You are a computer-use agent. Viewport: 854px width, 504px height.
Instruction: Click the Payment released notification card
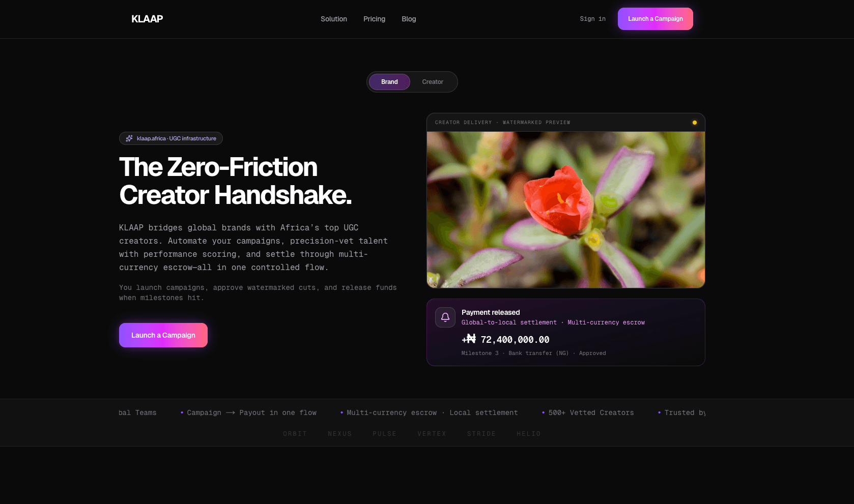point(566,332)
